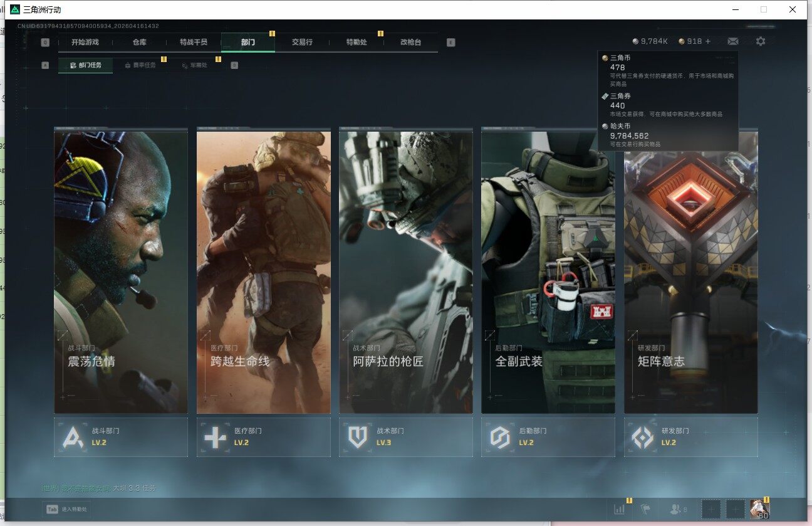Select the 部门任务 sub-tab

pos(86,65)
